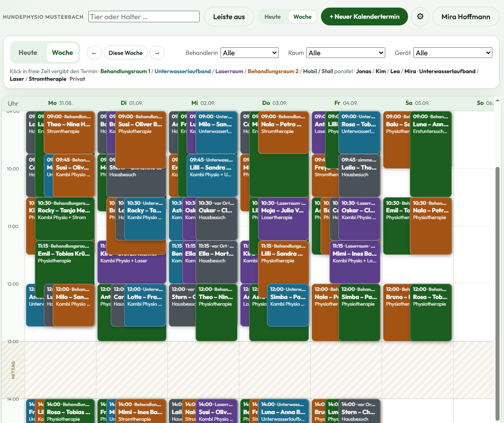The image size is (504, 423).
Task: Open Monday 12:00 'Milo – San...' appointment
Action: pyautogui.click(x=74, y=305)
